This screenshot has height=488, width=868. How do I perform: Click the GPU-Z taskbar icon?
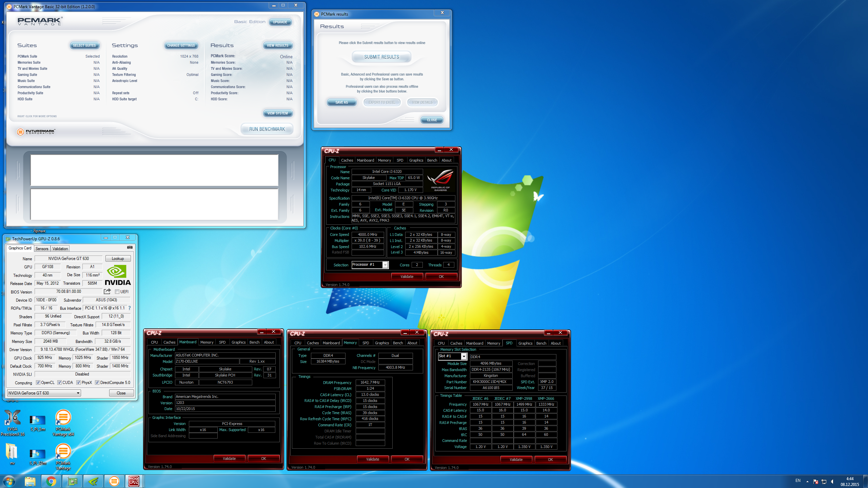(x=72, y=481)
